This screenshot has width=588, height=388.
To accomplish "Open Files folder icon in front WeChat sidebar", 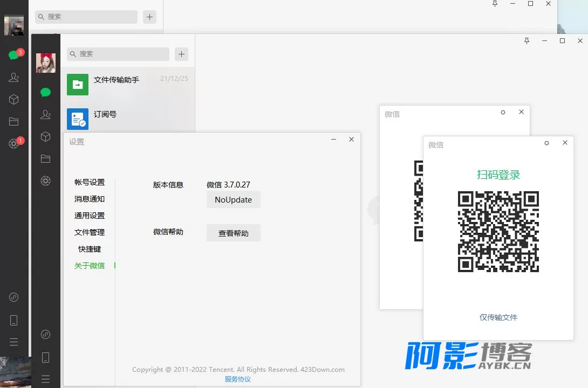I will 45,159.
